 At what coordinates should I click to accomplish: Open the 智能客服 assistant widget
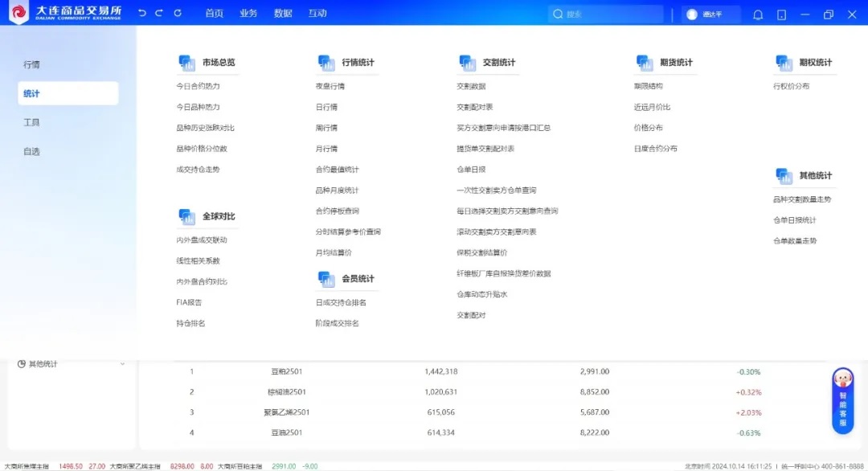(842, 400)
